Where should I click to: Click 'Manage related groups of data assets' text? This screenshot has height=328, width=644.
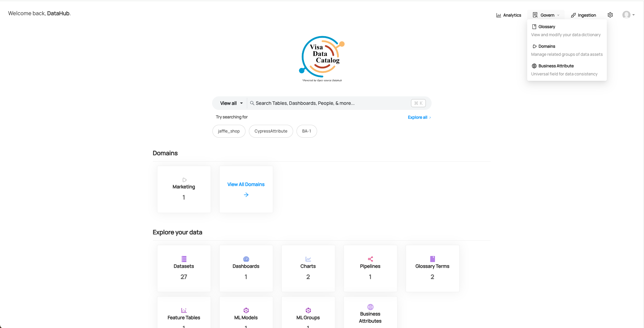tap(567, 54)
